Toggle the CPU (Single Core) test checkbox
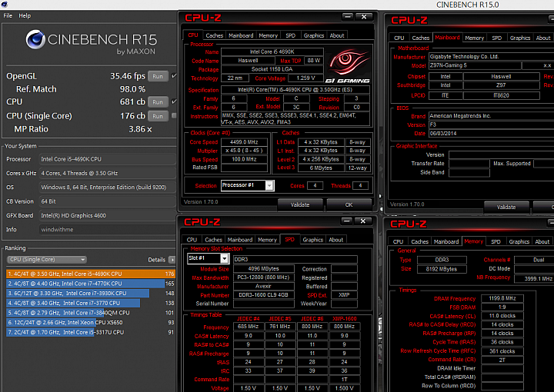Screen dimensions: 554x392 coord(174,115)
